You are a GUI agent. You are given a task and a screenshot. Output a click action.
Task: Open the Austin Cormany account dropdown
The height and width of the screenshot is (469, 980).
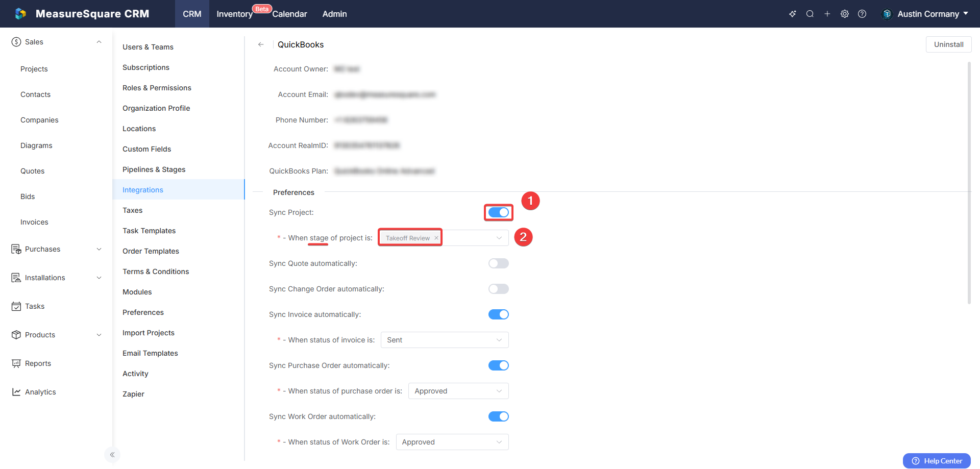point(926,14)
